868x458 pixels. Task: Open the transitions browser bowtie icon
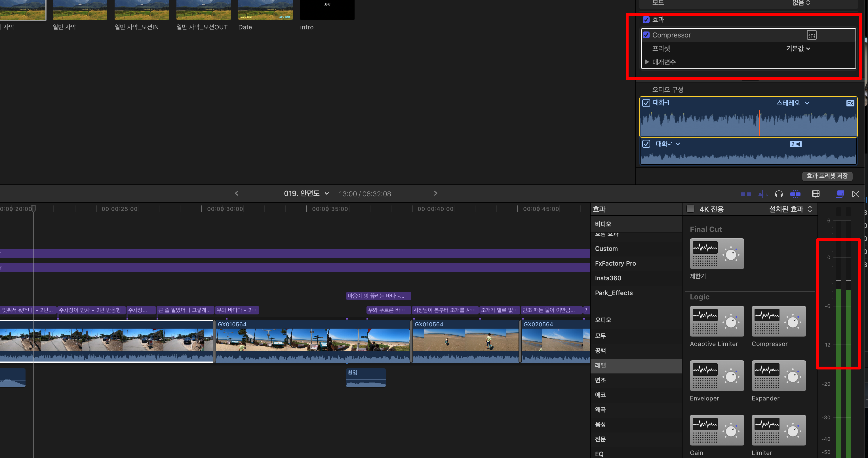tap(856, 194)
